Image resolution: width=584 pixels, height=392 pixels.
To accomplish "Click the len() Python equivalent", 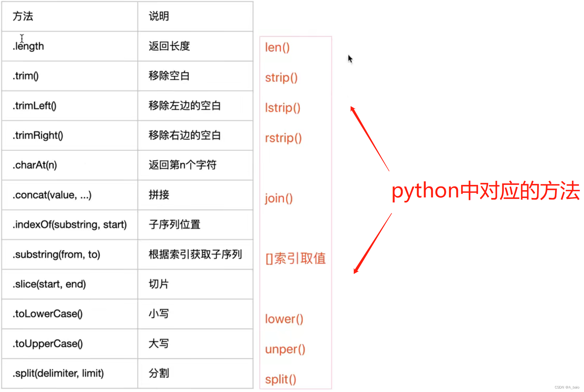I will (277, 48).
